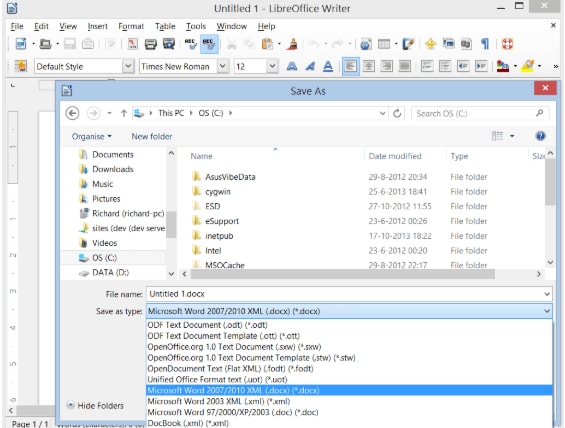Viewport: 565px width, 428px height.
Task: Click the Bullets list icon
Action: coord(445,66)
